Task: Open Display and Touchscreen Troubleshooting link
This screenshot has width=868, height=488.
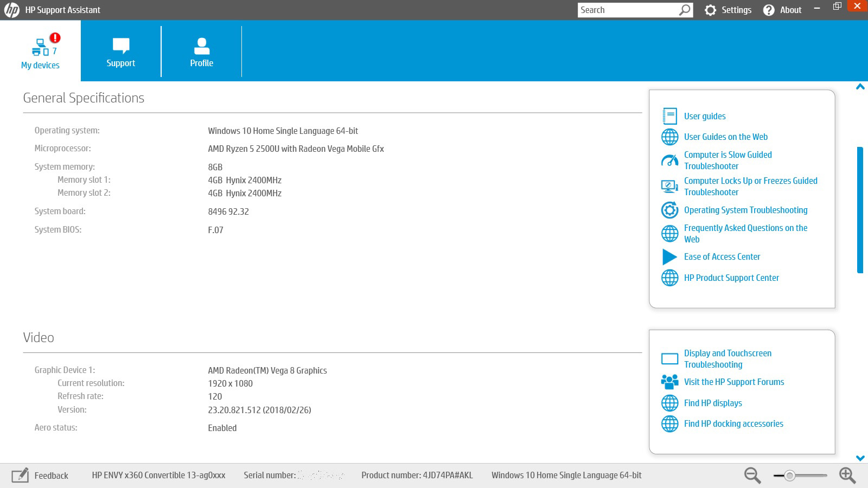Action: [727, 359]
